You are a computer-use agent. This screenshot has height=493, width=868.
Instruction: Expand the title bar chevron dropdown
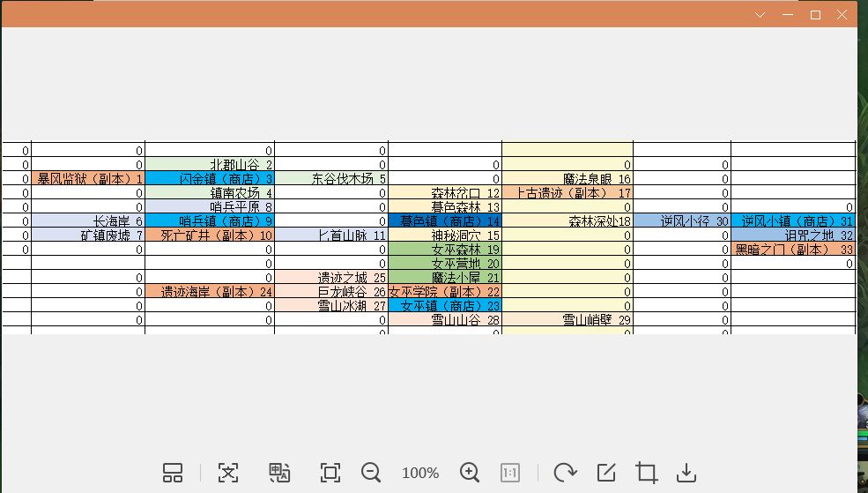(x=760, y=15)
